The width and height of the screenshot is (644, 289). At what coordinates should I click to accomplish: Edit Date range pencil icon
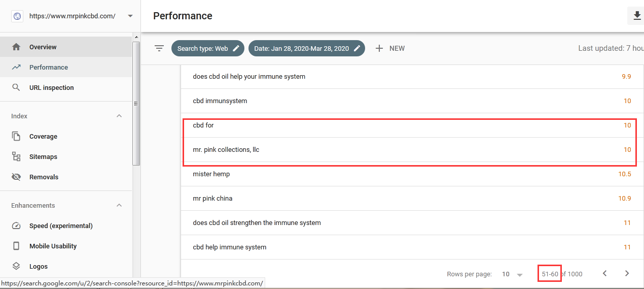(x=357, y=48)
